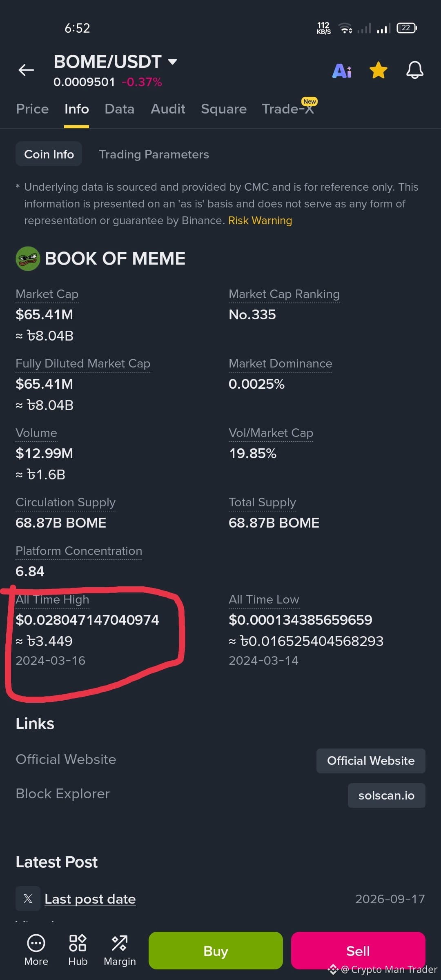Viewport: 441px width, 980px height.
Task: Open solscan.io block explorer
Action: 386,795
